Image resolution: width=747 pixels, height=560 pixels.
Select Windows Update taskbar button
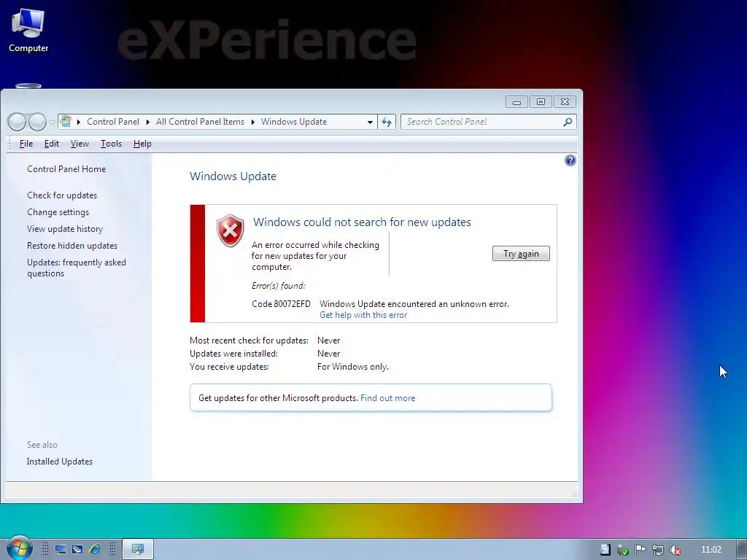138,550
